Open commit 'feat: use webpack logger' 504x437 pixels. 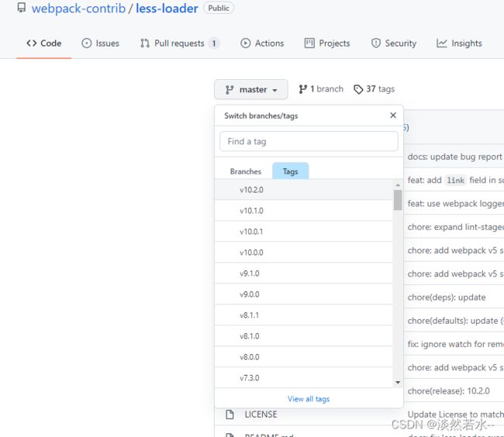[x=455, y=203]
